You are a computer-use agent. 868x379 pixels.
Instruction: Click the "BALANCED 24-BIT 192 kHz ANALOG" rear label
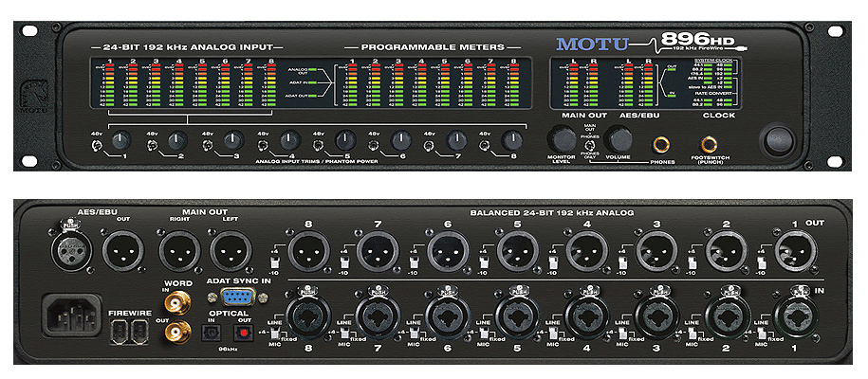tap(551, 212)
